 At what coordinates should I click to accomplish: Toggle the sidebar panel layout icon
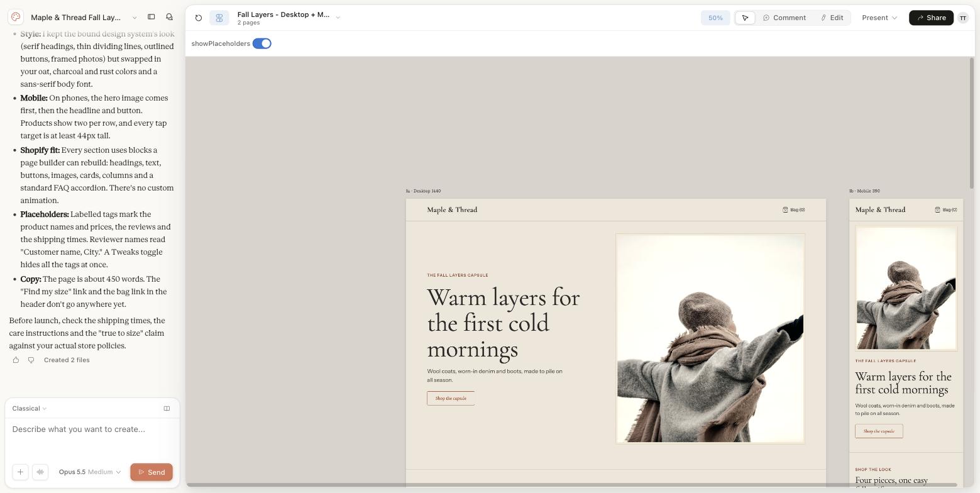(x=151, y=17)
